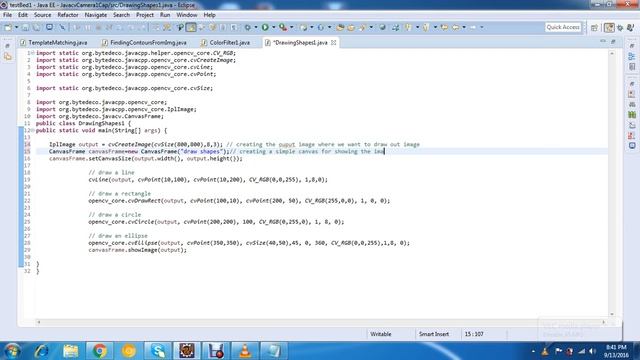Click the Save toolbar icon
640x360 pixels.
(25, 27)
